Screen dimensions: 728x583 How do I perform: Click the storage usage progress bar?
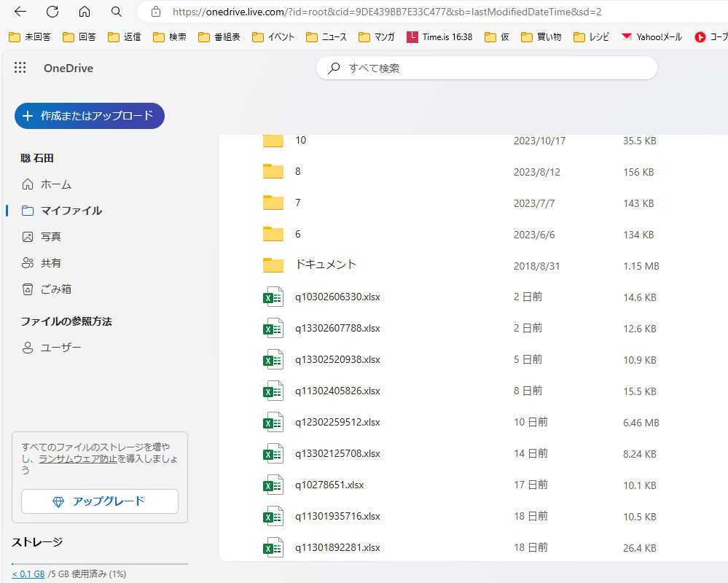pos(100,563)
